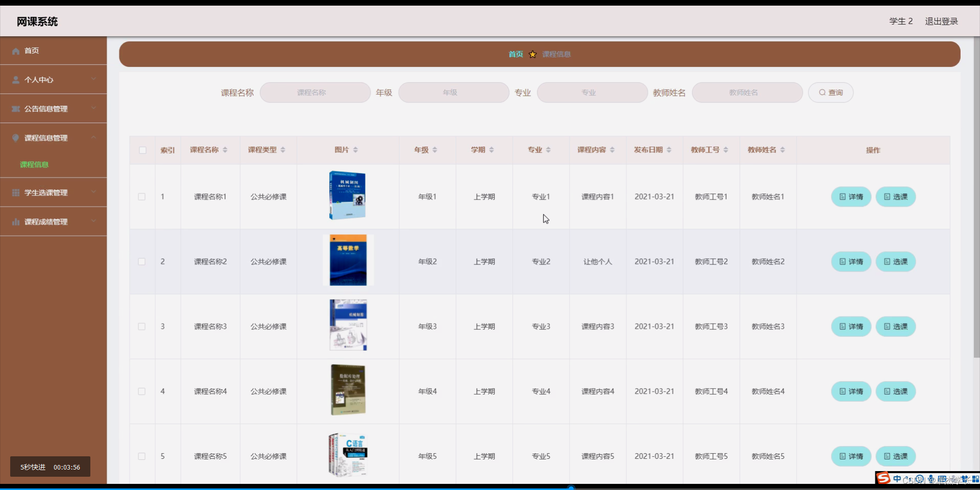Sort by 教师姓名 column arrows
The image size is (980, 490).
click(782, 150)
